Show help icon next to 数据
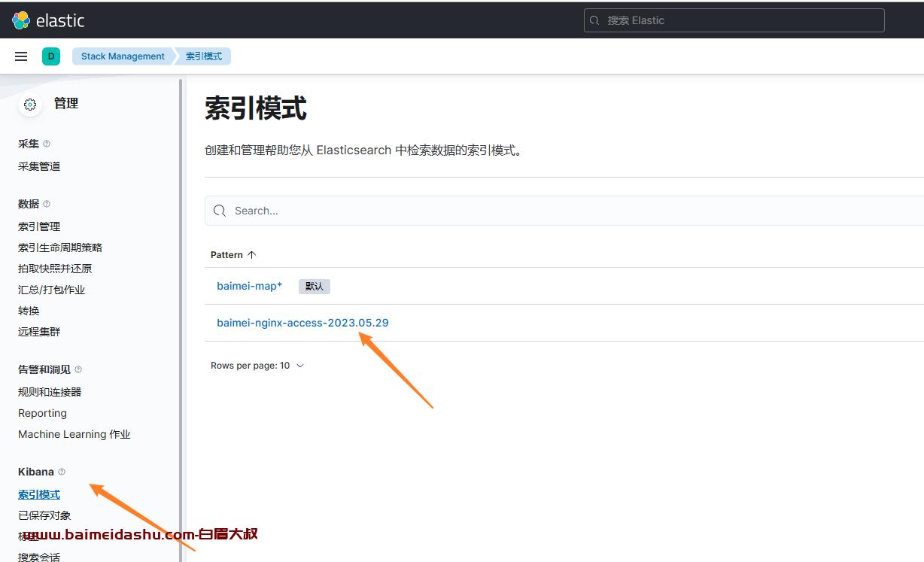This screenshot has height=562, width=924. (x=47, y=204)
